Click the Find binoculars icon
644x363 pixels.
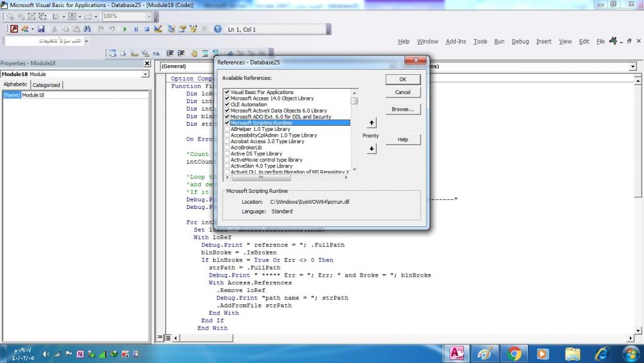pyautogui.click(x=87, y=29)
